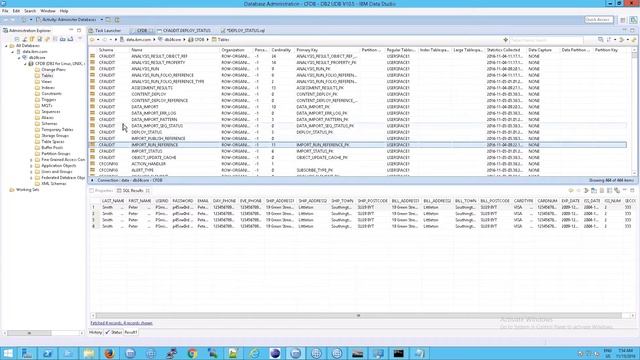Select the DATA_IMPORT_PATTERN table row
The image size is (640, 360).
[357, 120]
